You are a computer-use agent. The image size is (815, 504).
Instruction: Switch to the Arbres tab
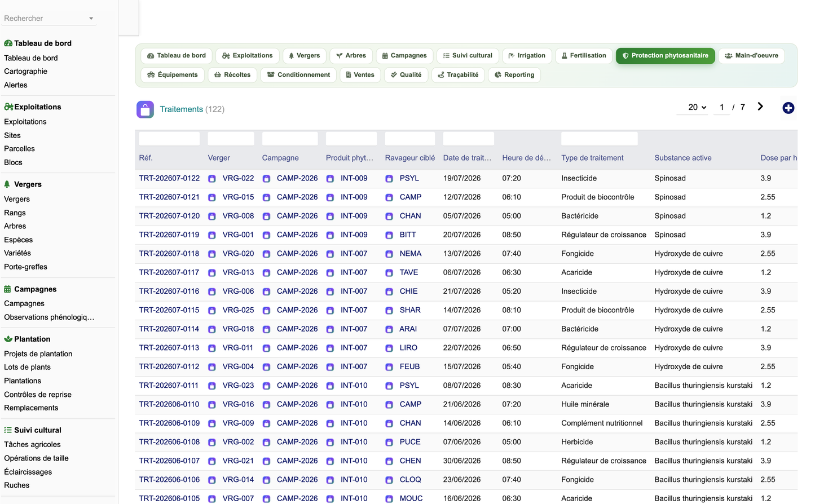[x=351, y=56]
